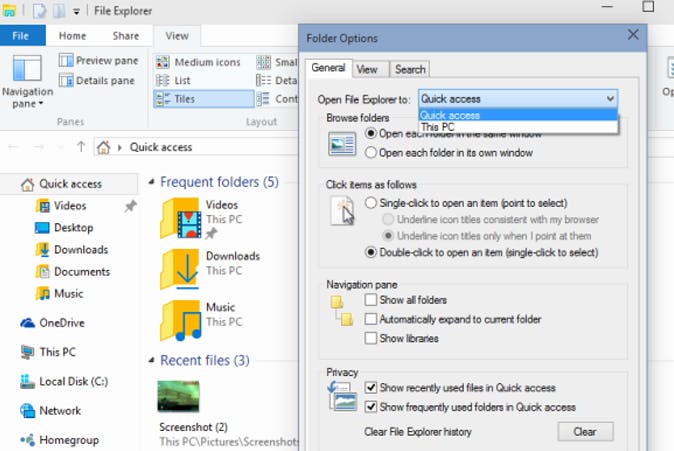Image resolution: width=674 pixels, height=451 pixels.
Task: Open the 'Open File Explorer to' combo box
Action: [518, 99]
